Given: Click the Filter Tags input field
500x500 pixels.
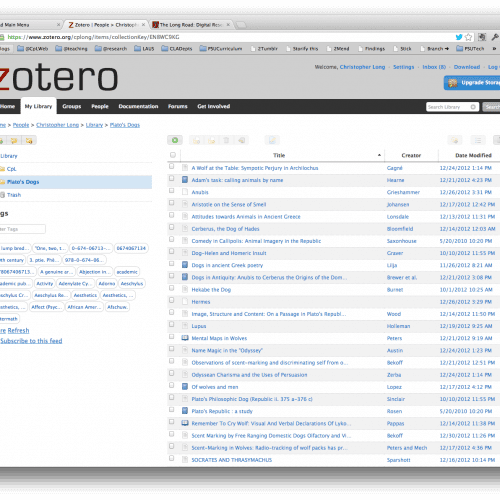Looking at the screenshot, I should coord(23,229).
